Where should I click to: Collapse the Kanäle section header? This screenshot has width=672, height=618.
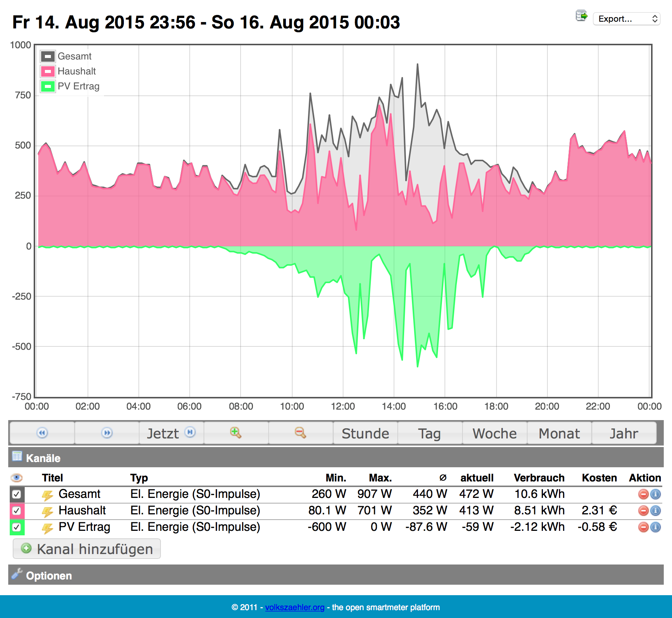336,458
